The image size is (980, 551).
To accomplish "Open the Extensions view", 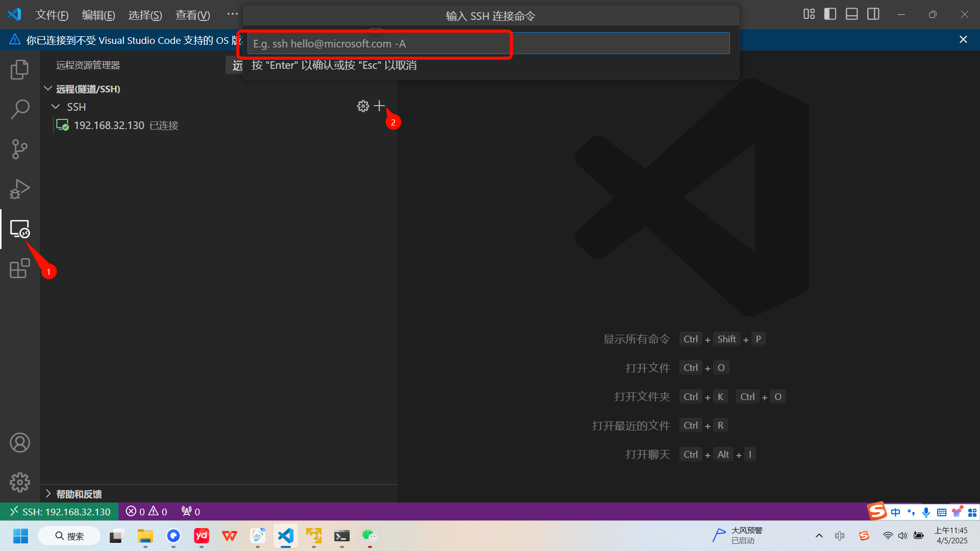I will [x=19, y=268].
